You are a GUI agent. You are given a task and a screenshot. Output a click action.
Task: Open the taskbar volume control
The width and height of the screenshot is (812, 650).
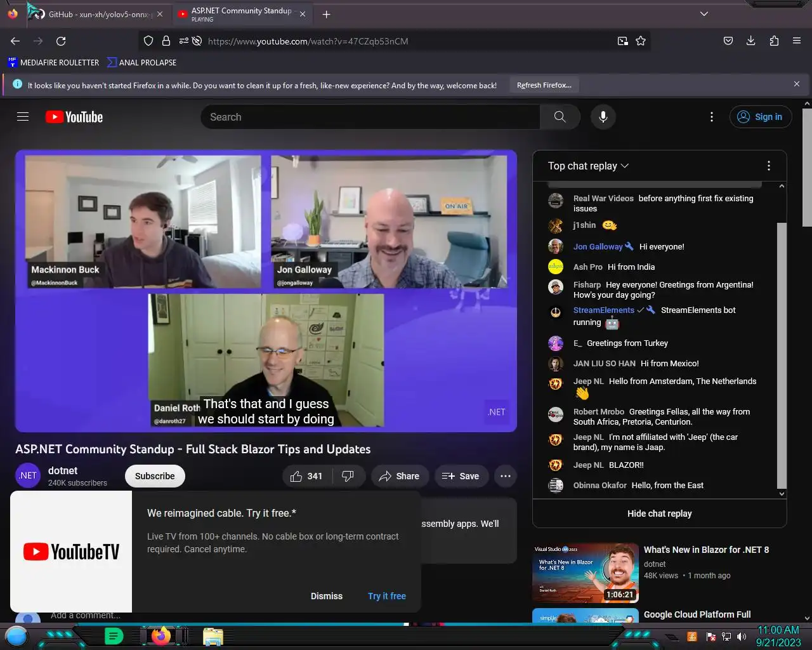[x=742, y=636]
